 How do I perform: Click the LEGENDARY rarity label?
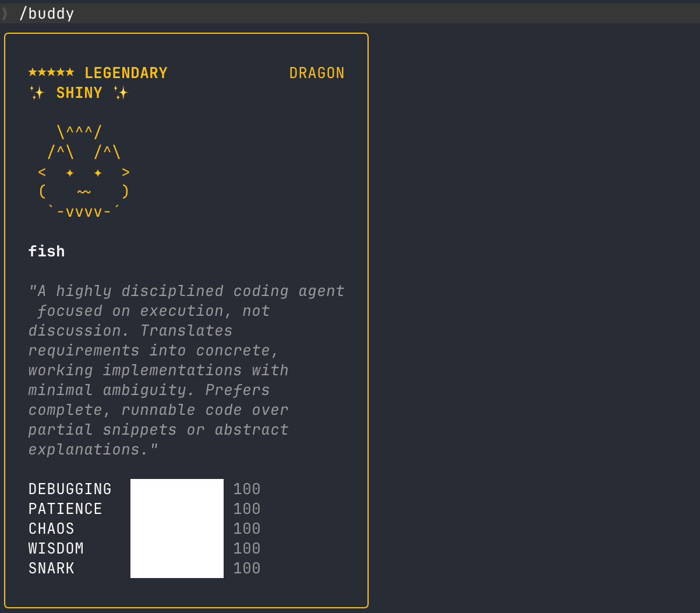tap(126, 73)
